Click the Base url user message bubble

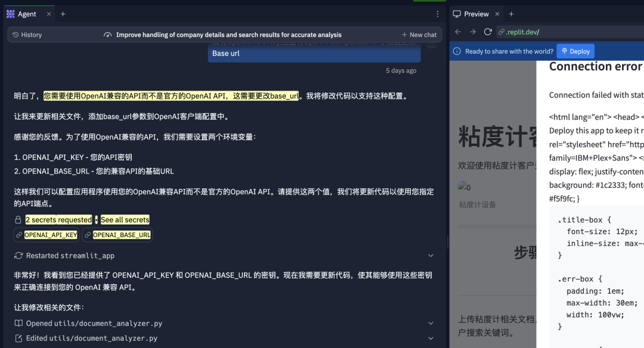tap(314, 52)
